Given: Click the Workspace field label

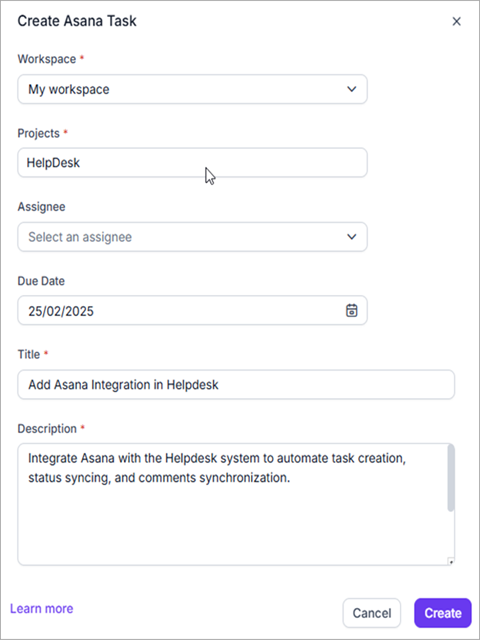Looking at the screenshot, I should click(x=47, y=59).
